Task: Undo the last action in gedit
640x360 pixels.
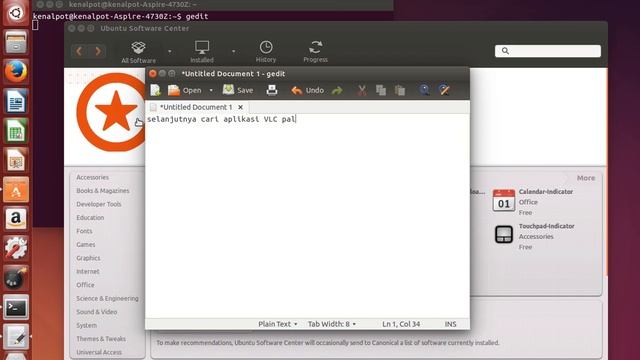Action: [308, 90]
